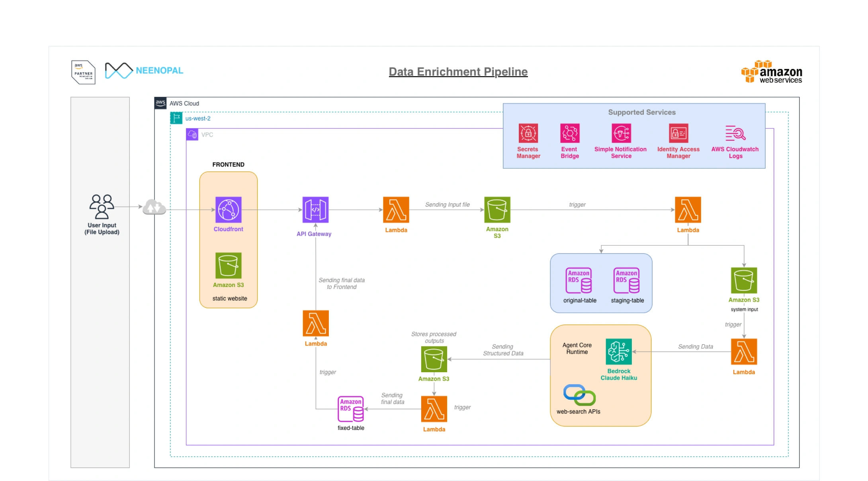Select the system input S3 bucket
868x481 pixels.
coord(743,280)
